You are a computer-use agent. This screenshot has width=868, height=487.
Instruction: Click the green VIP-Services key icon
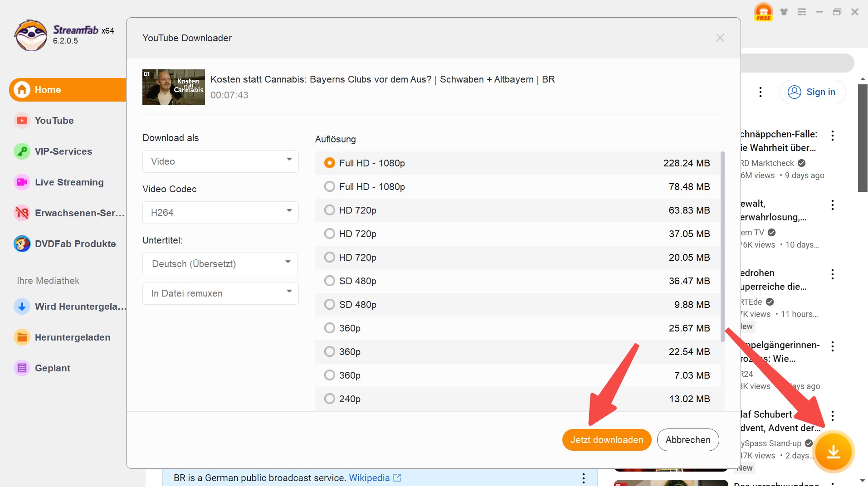(x=22, y=151)
